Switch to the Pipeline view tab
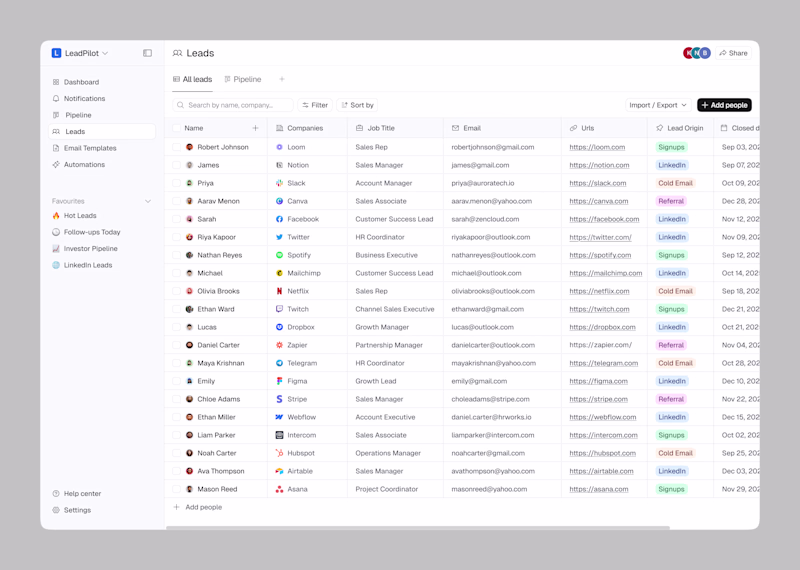 243,80
